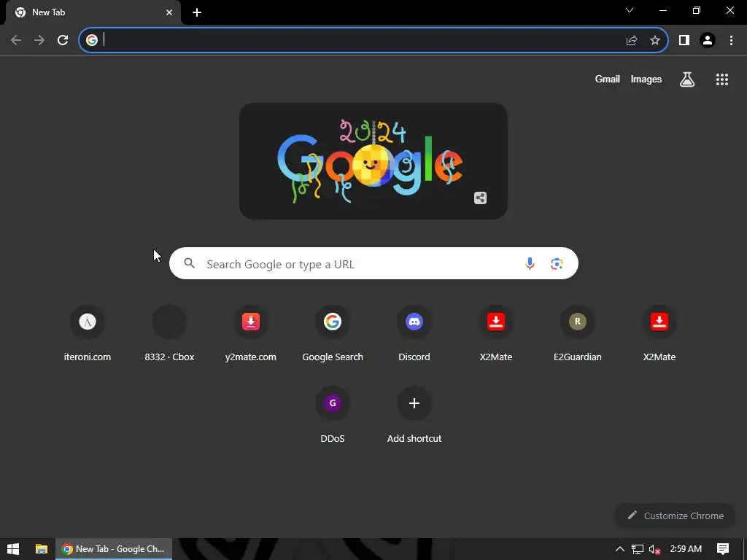Viewport: 747px width, 560px height.
Task: Open the Gmail link
Action: [608, 79]
